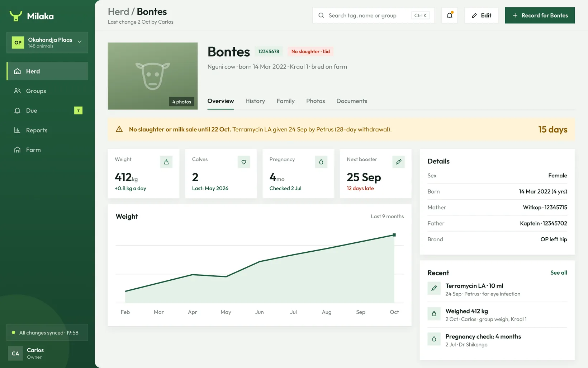Click Father Kaptein 12345702 entry
588x368 pixels.
[497, 223]
